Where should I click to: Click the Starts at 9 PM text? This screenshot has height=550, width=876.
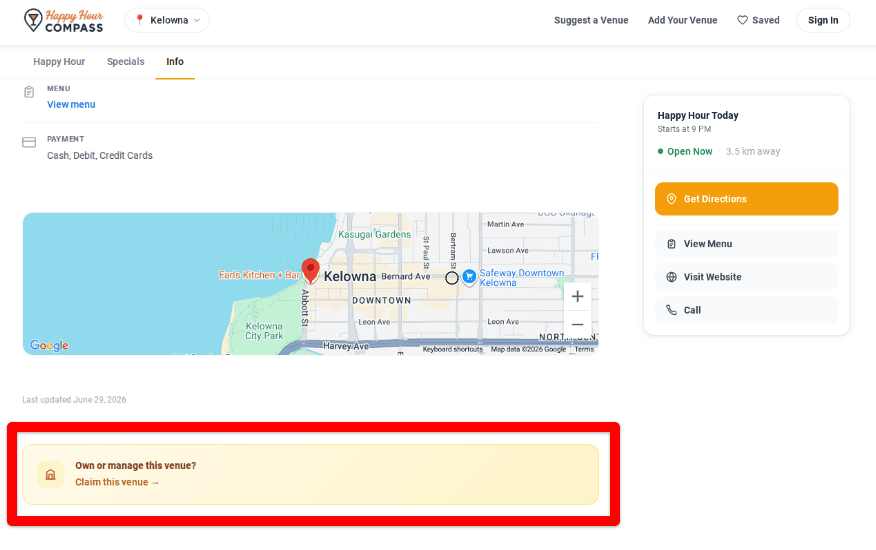pos(684,129)
